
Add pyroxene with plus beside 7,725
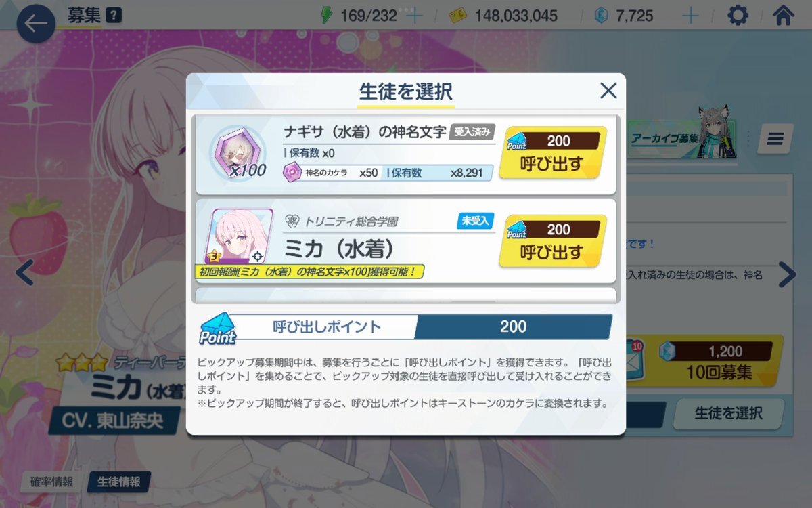point(690,16)
